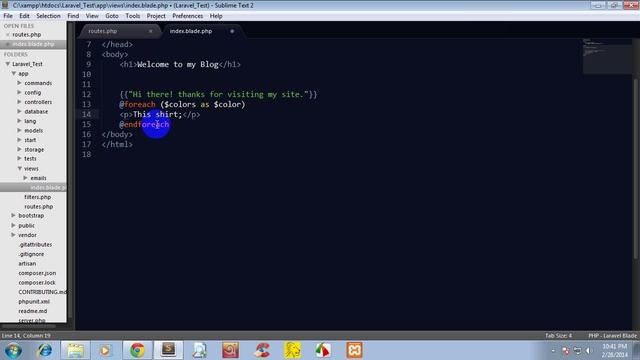
Task: Open routes.php in the app folder tree
Action: click(38, 207)
